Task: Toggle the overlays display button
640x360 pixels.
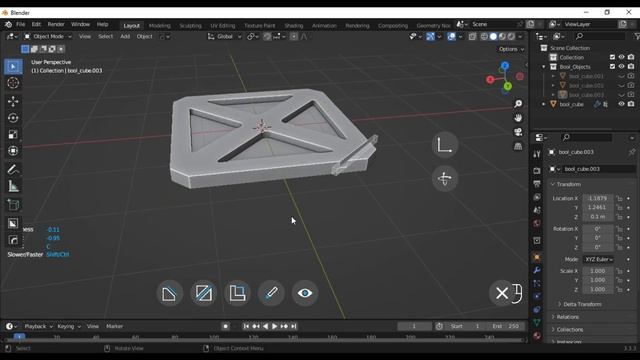Action: [x=451, y=37]
